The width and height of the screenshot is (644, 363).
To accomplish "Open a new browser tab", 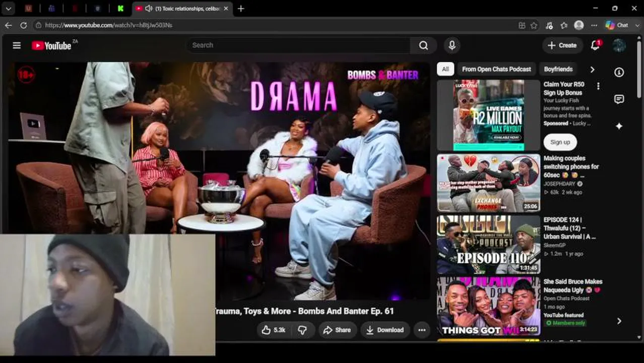I will tap(241, 9).
